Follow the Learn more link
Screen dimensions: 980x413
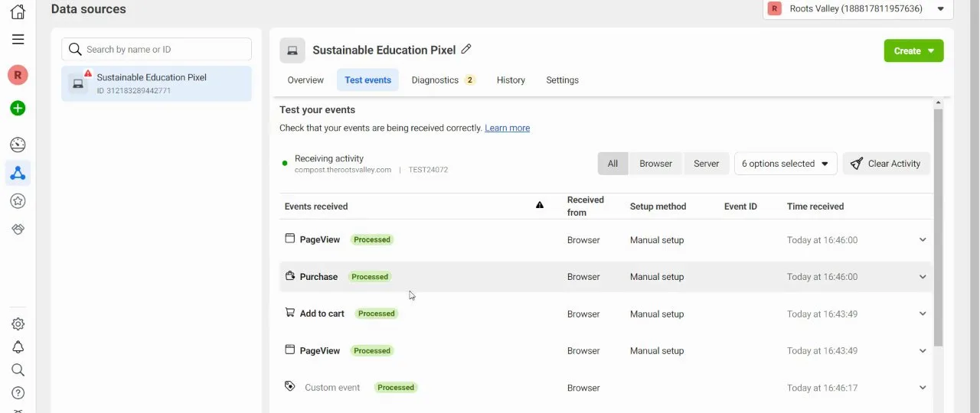(507, 128)
